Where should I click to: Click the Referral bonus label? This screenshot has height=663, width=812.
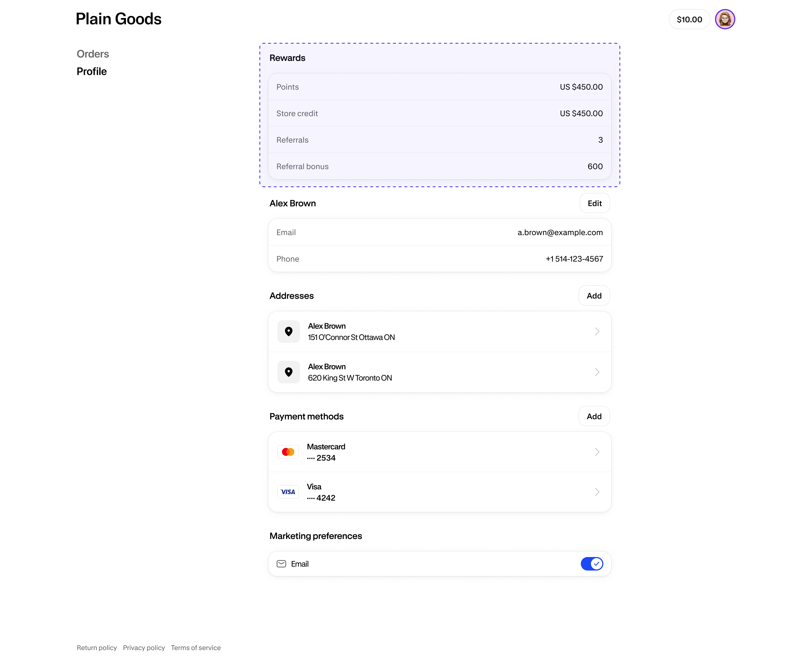pos(302,167)
